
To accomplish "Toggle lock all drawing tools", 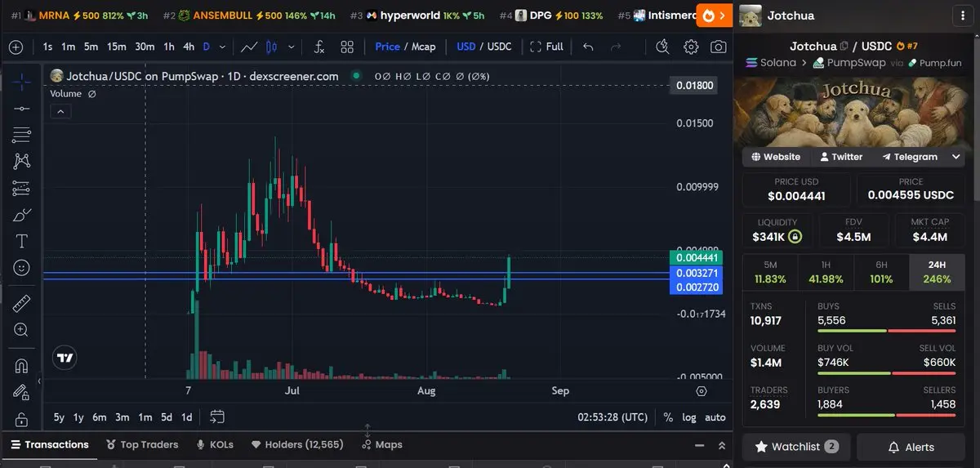I will click(22, 419).
